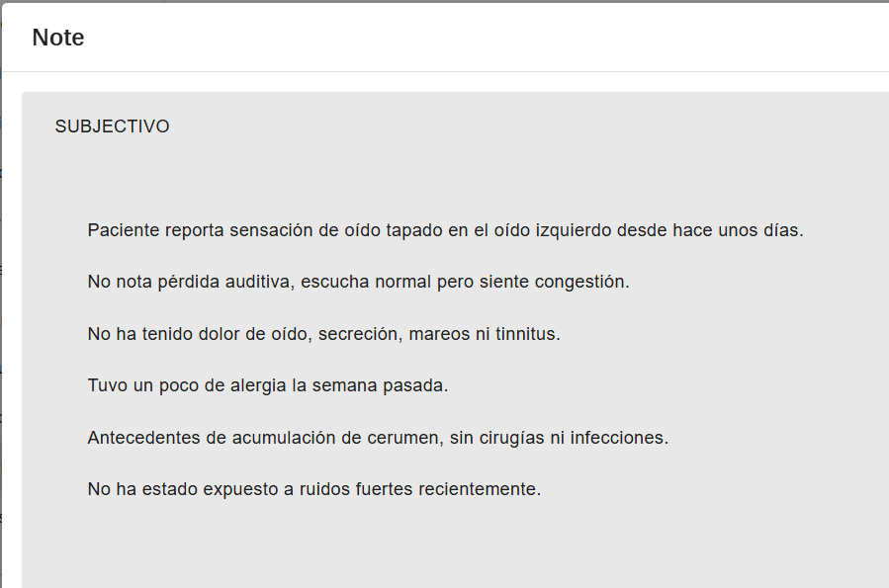Place cursor on the word 'izquierdo'
The height and width of the screenshot is (588, 889).
click(x=572, y=230)
